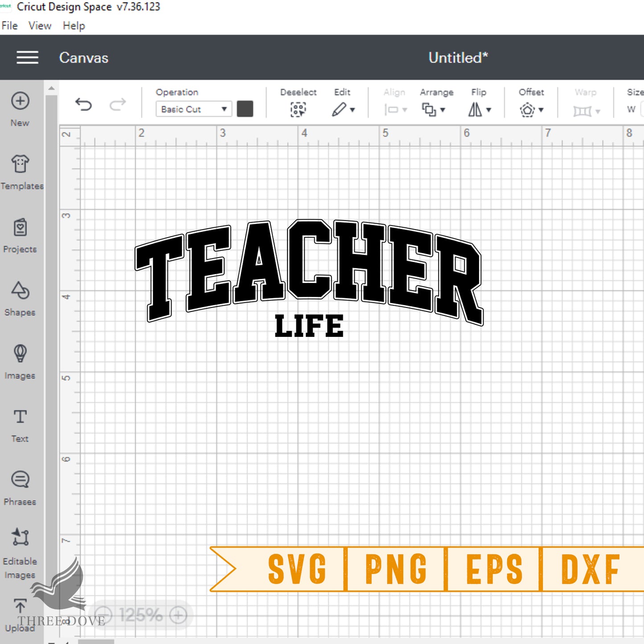The height and width of the screenshot is (644, 644).
Task: Expand the Edit dropdown arrow
Action: [x=353, y=110]
